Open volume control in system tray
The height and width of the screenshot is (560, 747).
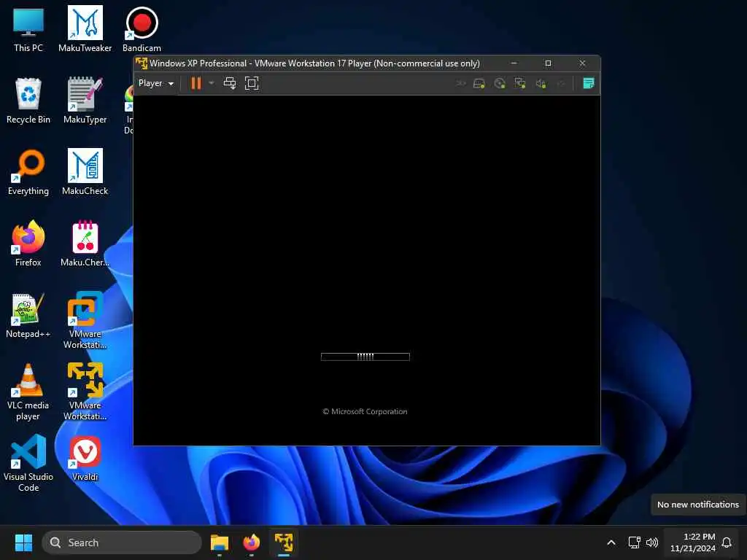652,542
